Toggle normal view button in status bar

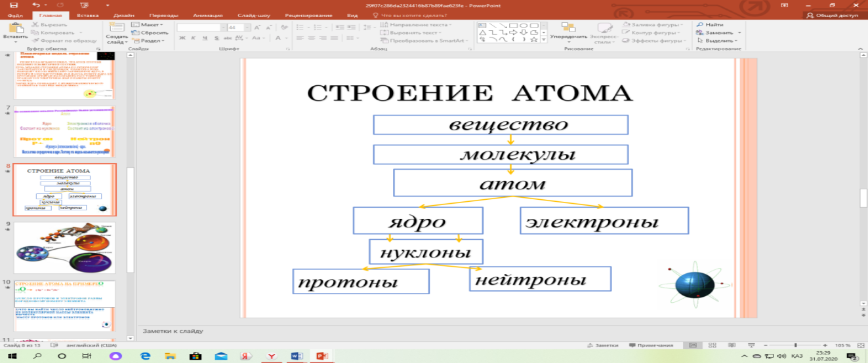click(691, 345)
